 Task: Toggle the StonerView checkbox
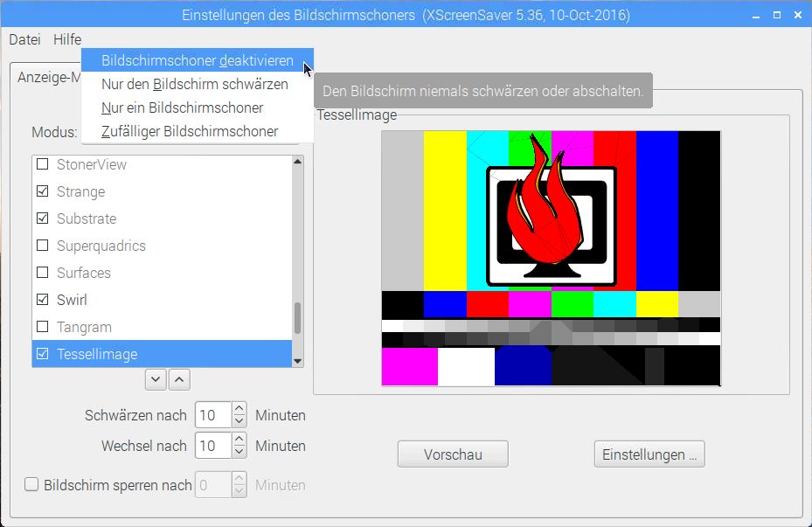43,164
